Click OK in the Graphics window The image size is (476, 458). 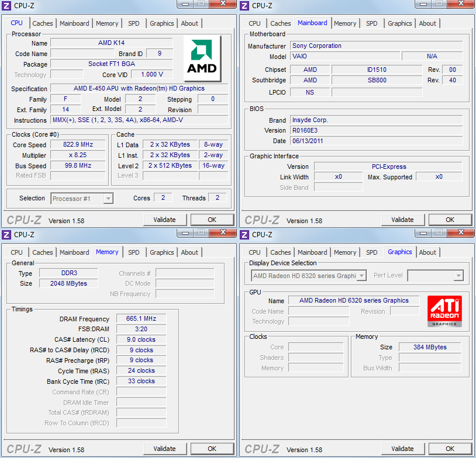click(x=450, y=449)
